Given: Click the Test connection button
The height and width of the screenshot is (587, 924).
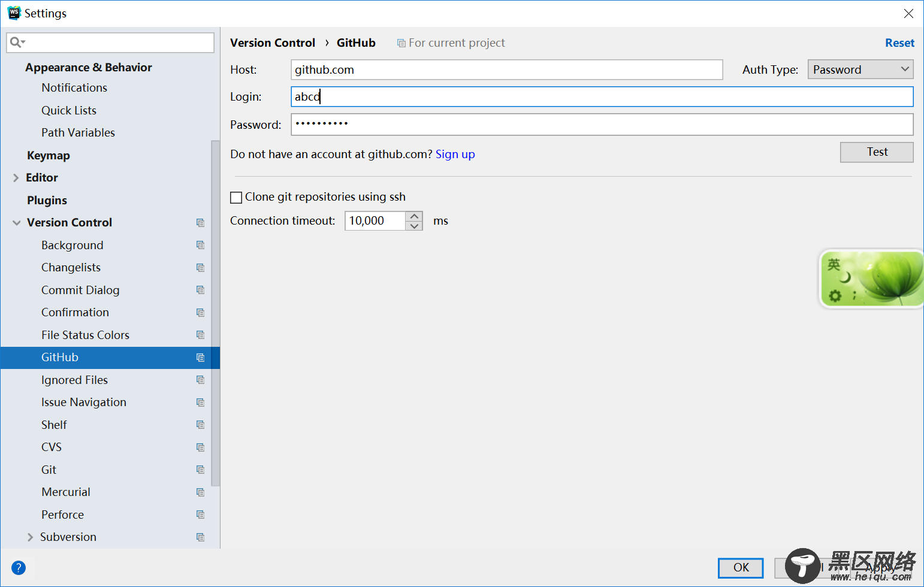Looking at the screenshot, I should coord(877,152).
